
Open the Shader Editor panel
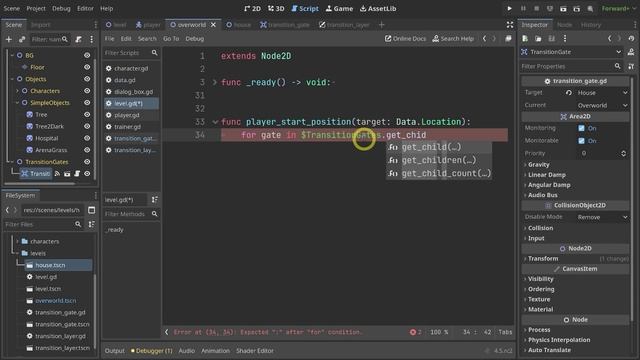[x=255, y=351]
